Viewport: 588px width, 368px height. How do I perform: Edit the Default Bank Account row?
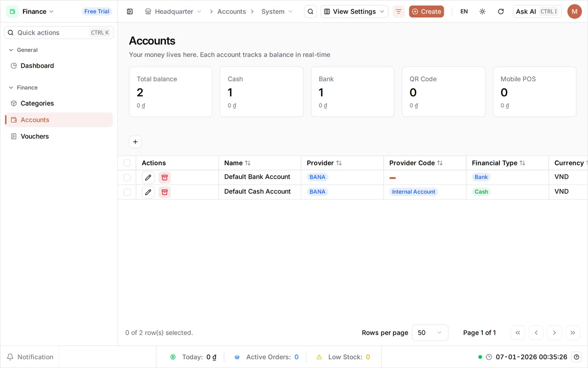[x=148, y=177]
